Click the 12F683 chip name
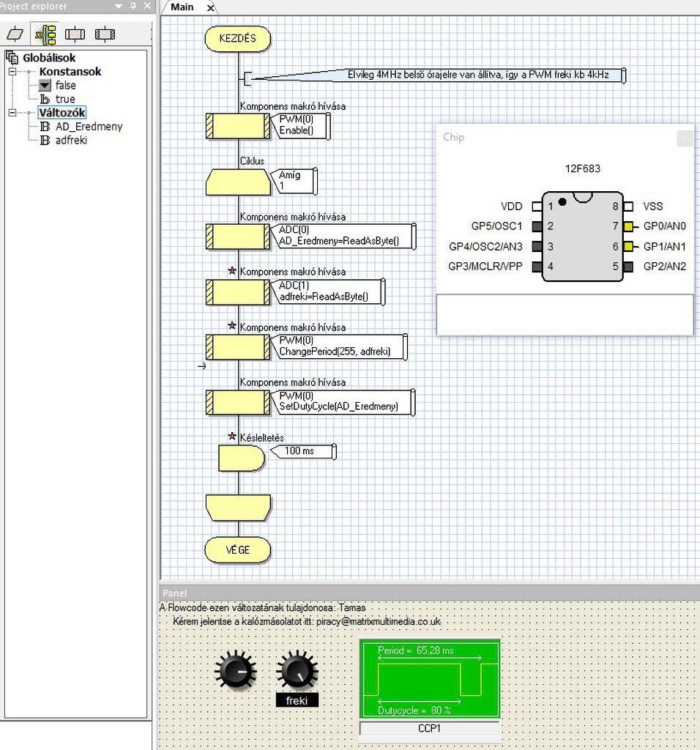700x750 pixels. [x=582, y=169]
